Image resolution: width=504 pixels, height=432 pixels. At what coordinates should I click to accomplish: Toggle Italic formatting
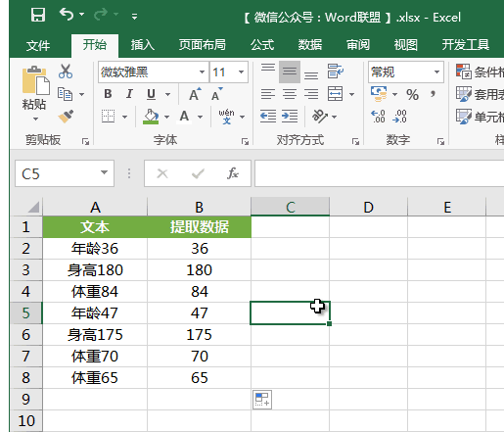click(x=129, y=94)
